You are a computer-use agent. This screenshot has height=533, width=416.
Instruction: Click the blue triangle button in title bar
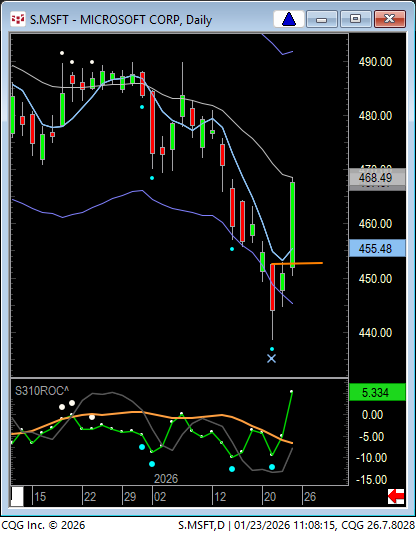[x=289, y=19]
